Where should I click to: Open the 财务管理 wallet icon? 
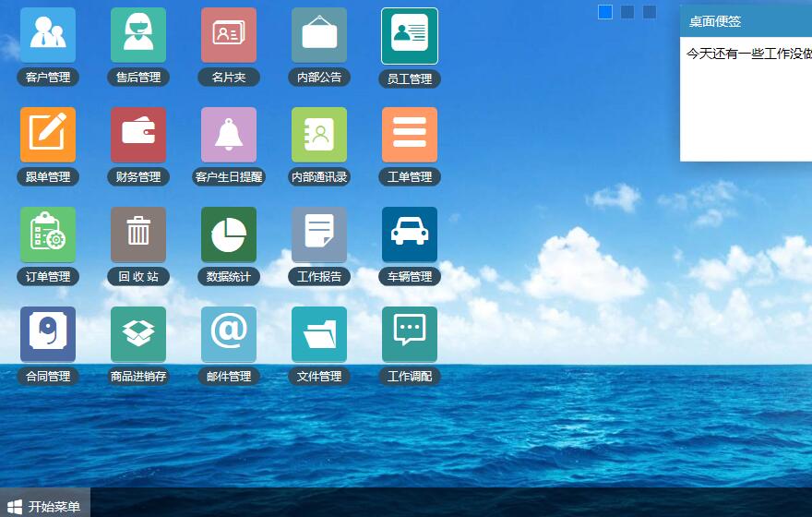(138, 135)
